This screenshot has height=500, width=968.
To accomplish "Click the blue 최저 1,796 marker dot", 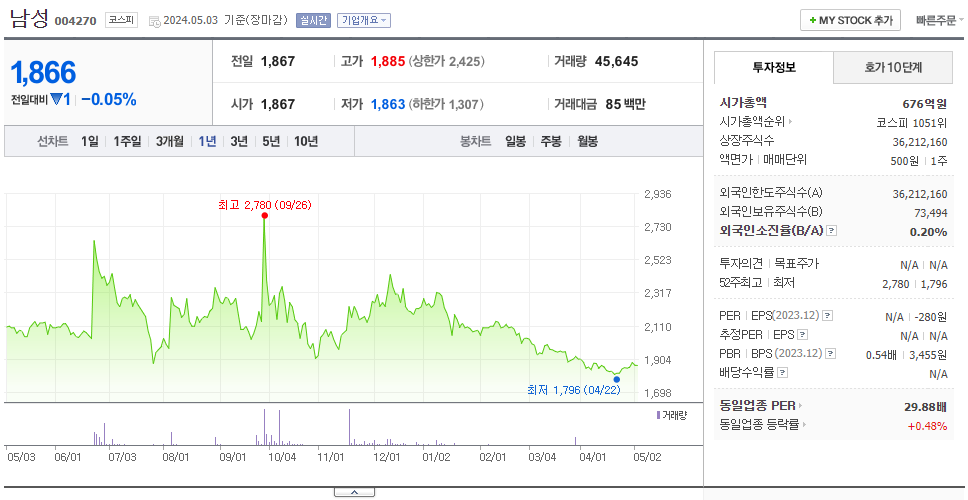I will (x=617, y=379).
